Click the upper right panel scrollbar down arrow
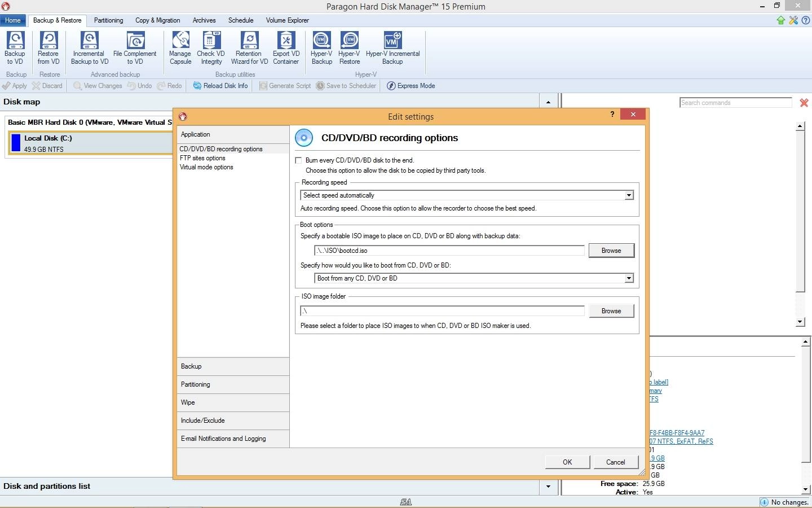Viewport: 812px width, 508px height. pyautogui.click(x=800, y=322)
